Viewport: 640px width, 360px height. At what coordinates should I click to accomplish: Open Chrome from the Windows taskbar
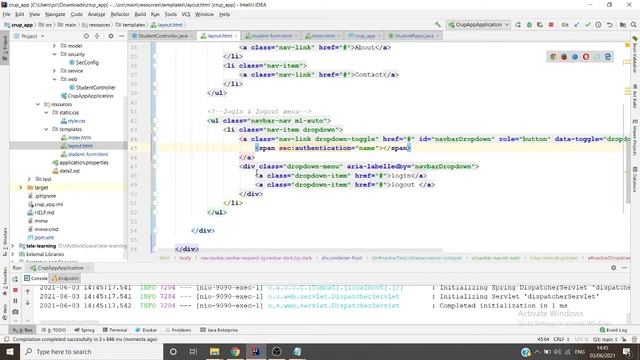235,351
